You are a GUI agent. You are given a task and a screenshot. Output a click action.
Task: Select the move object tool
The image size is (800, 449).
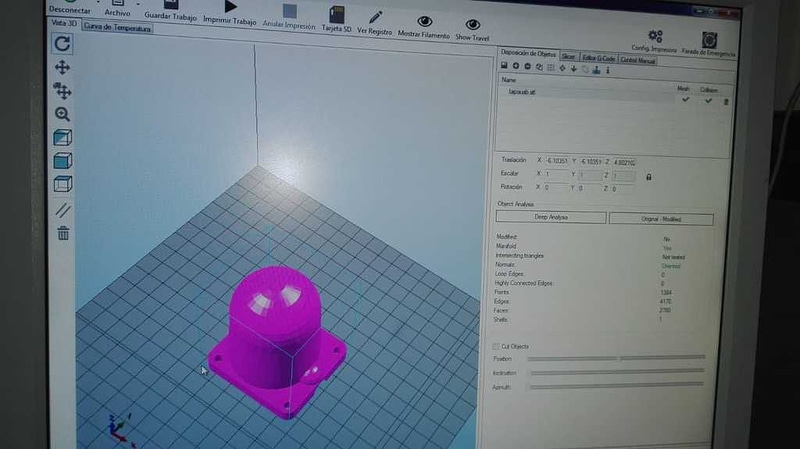tap(62, 91)
